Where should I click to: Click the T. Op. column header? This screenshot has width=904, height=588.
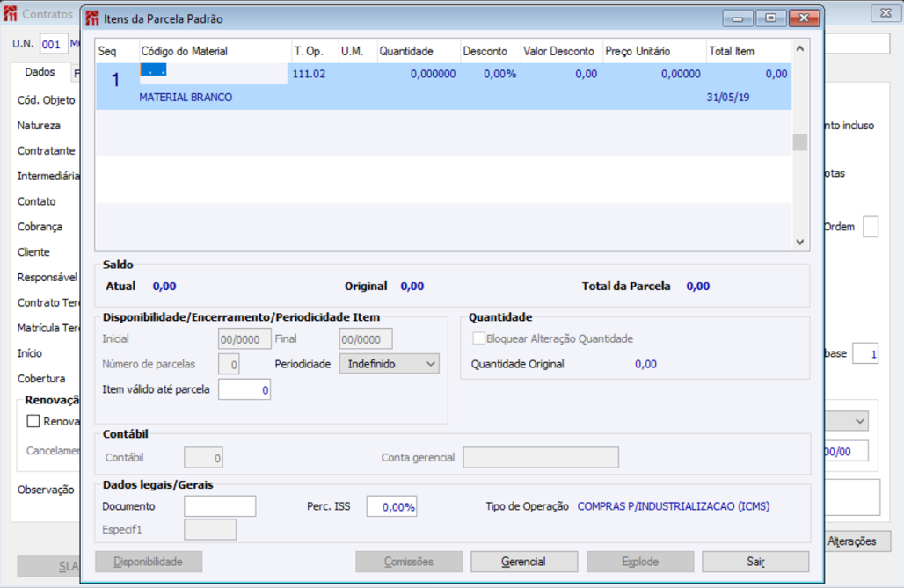[x=315, y=51]
